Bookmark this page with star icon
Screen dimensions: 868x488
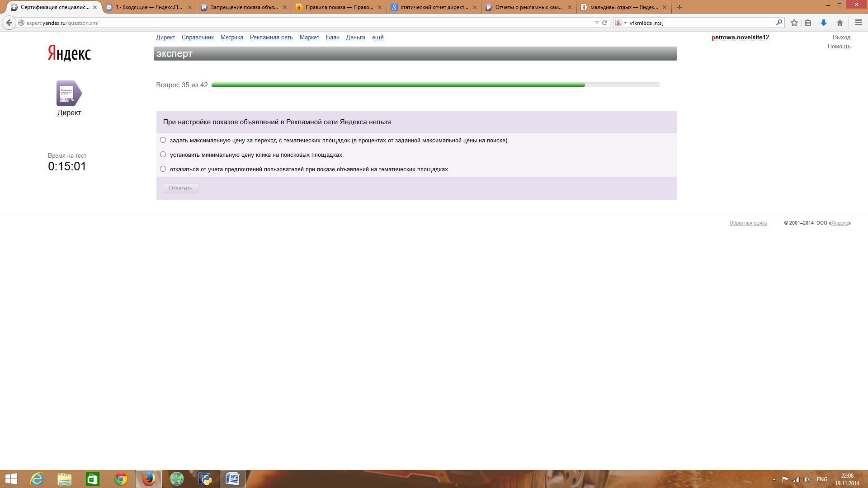[794, 23]
